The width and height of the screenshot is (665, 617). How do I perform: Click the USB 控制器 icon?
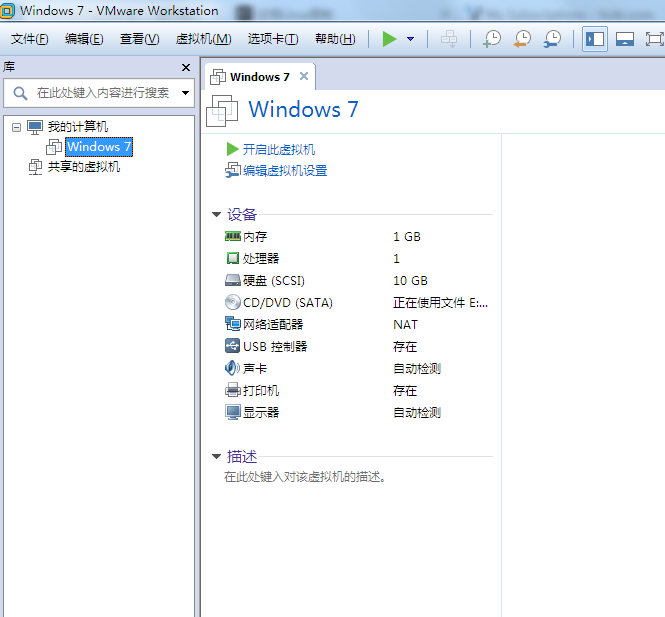233,346
